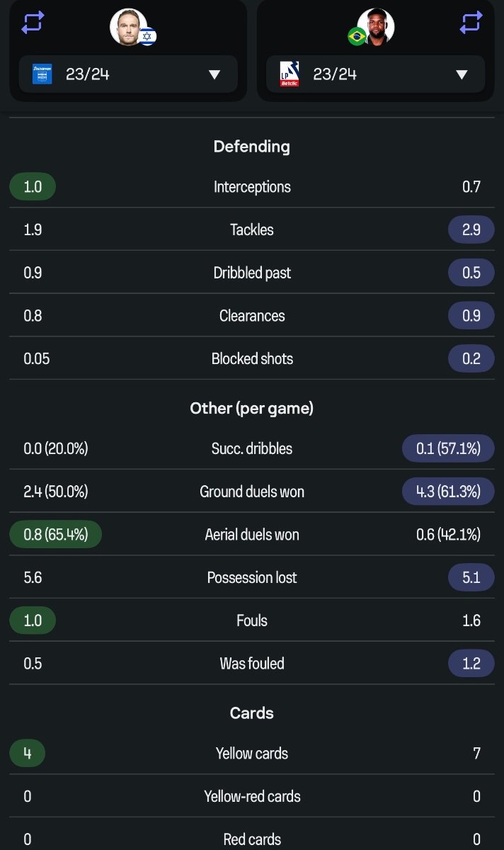This screenshot has height=850, width=504.
Task: Tap the Ground duels won 4.3 (61.3%) badge
Action: pyautogui.click(x=448, y=492)
